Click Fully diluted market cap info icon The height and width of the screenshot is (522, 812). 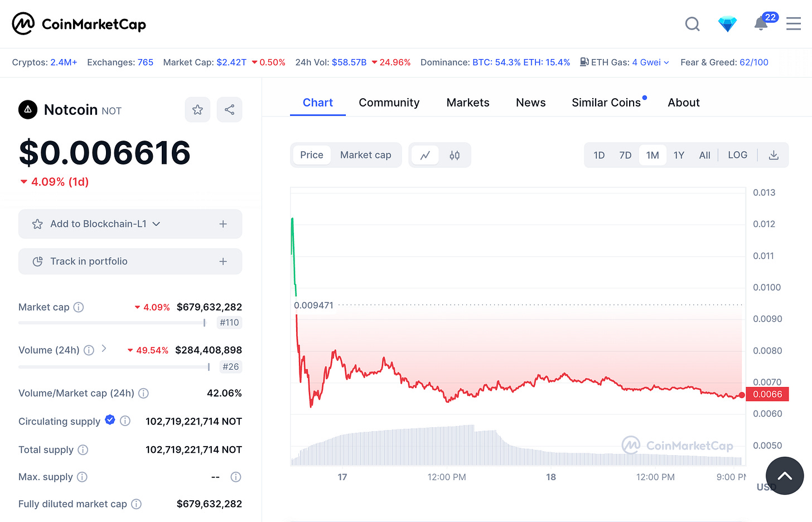tap(136, 504)
